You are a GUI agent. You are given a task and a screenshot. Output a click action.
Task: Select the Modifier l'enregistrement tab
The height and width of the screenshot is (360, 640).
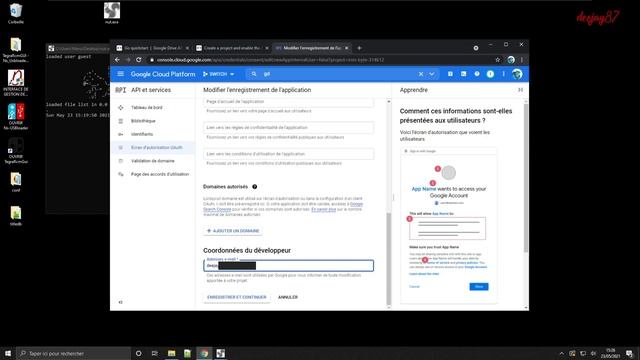312,48
